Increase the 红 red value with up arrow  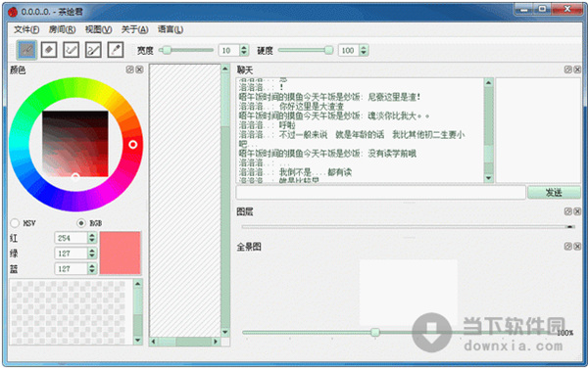92,235
